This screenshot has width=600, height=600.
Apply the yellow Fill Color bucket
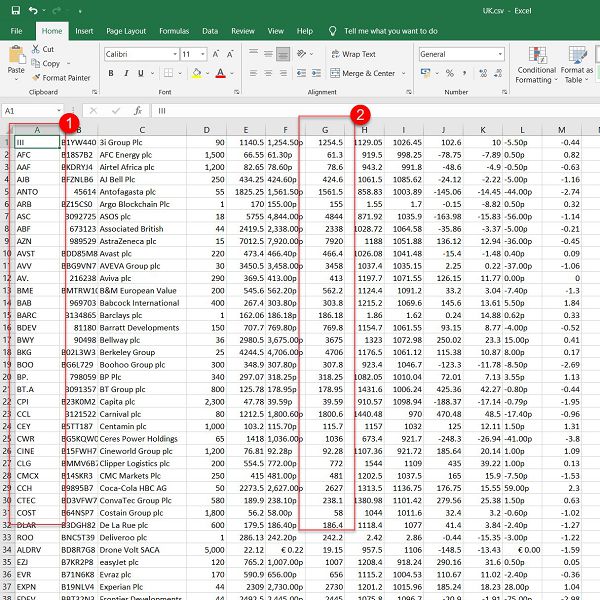197,73
